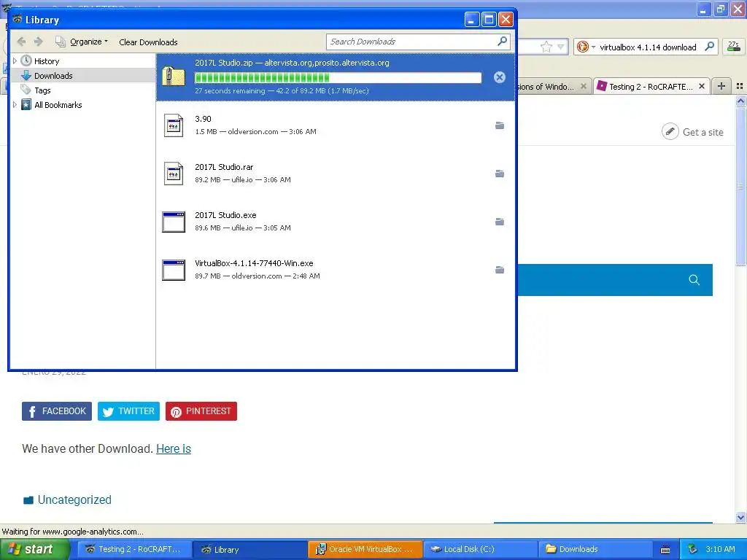Viewport: 747px width, 560px height.
Task: Switch to Oracle VM VirtualBox taskbar item
Action: [365, 549]
